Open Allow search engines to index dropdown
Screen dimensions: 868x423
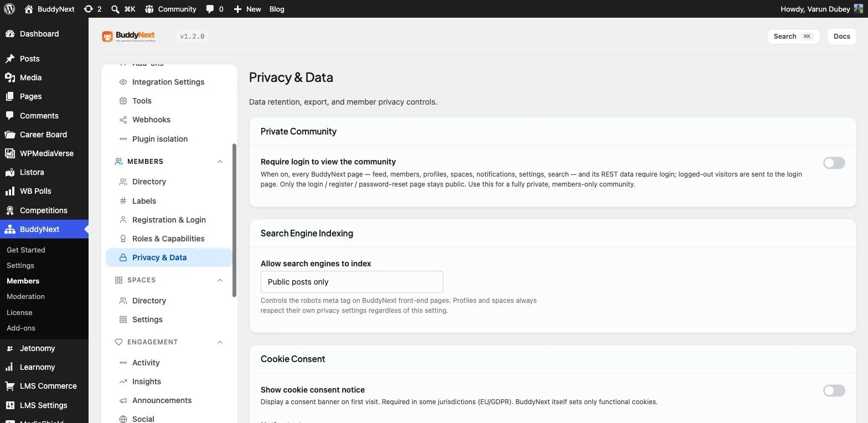tap(352, 282)
